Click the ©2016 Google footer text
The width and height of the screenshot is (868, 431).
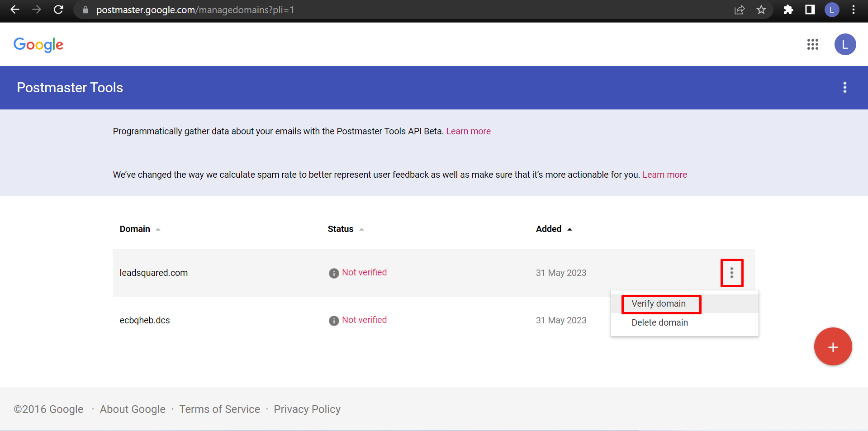pyautogui.click(x=48, y=409)
